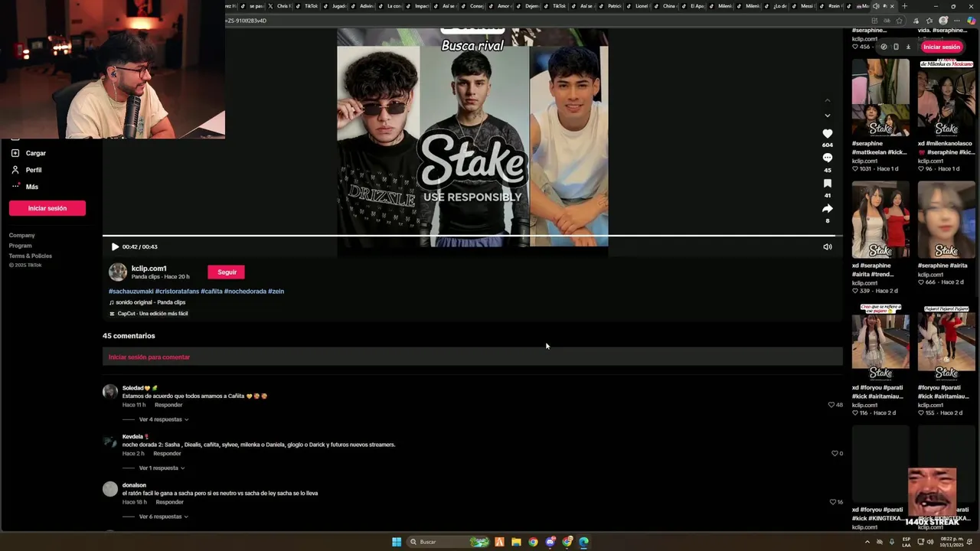Open donalson's profile avatar

(110, 489)
